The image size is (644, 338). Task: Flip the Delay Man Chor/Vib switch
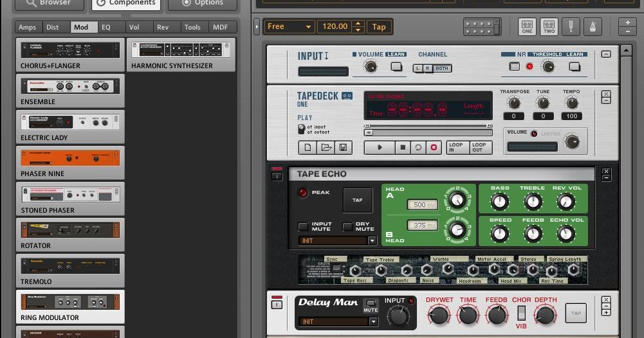click(x=521, y=314)
